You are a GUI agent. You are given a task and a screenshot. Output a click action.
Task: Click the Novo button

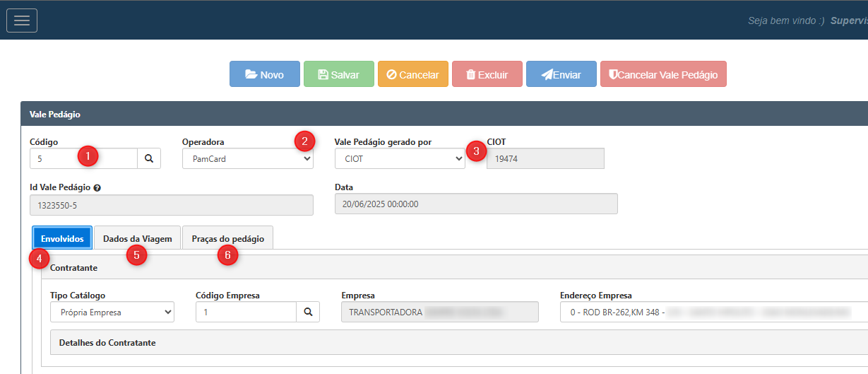point(264,74)
